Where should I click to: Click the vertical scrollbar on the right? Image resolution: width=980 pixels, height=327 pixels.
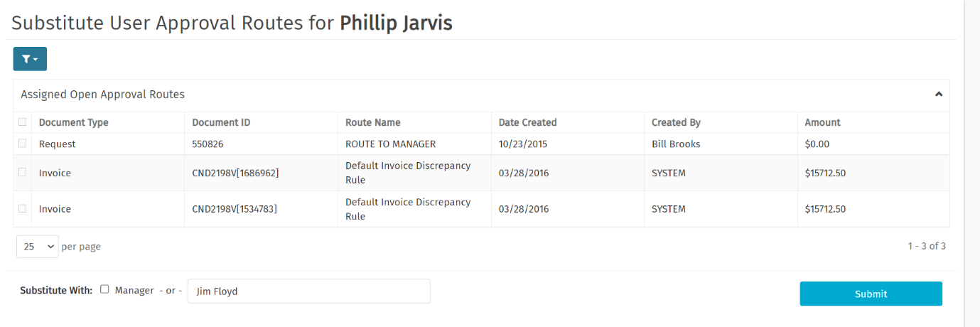click(971, 163)
